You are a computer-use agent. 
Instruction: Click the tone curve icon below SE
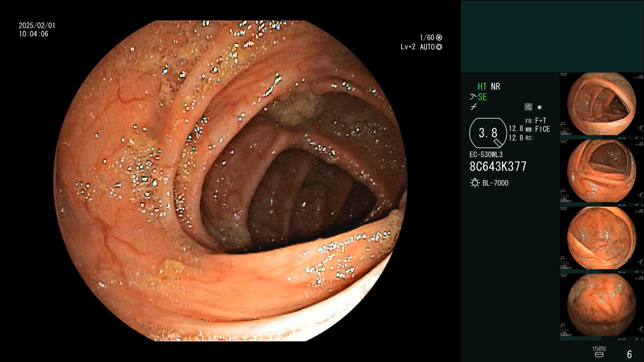pos(474,107)
